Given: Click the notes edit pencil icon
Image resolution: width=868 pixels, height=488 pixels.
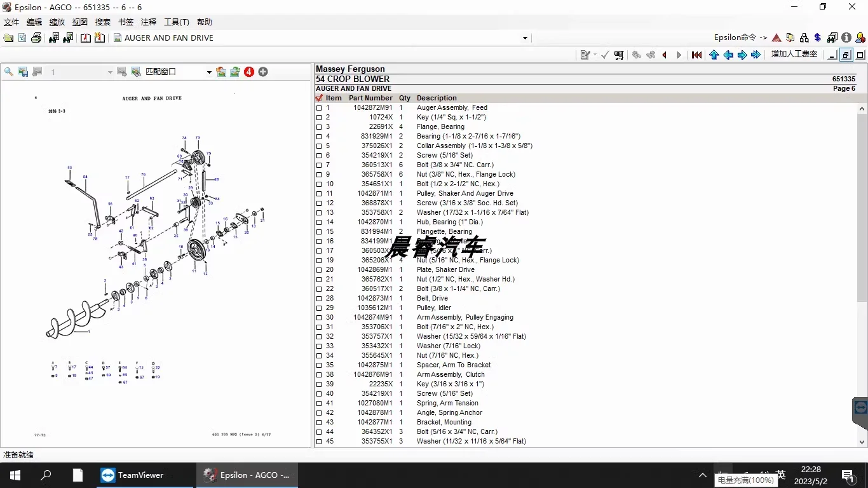Looking at the screenshot, I should click(x=585, y=55).
